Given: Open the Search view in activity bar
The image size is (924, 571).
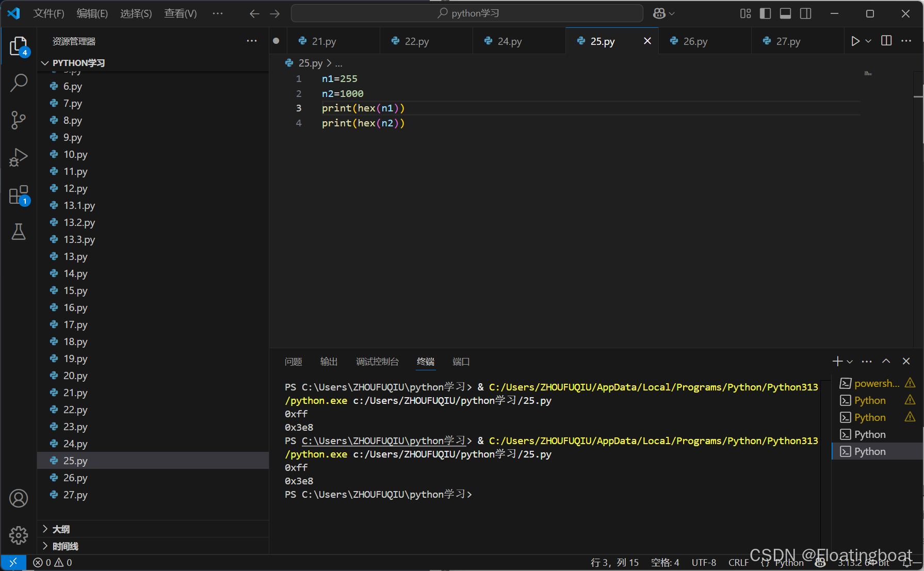Looking at the screenshot, I should click(x=19, y=83).
